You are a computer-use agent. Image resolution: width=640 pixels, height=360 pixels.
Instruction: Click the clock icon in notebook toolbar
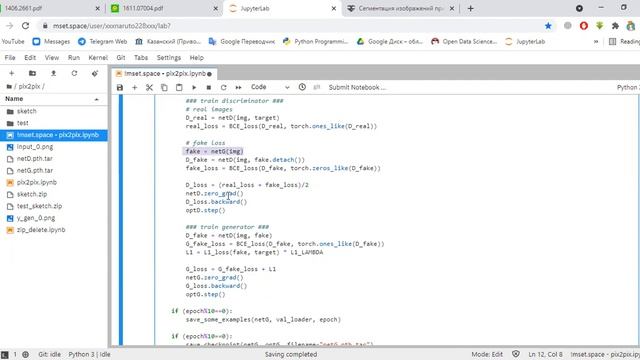tap(302, 87)
